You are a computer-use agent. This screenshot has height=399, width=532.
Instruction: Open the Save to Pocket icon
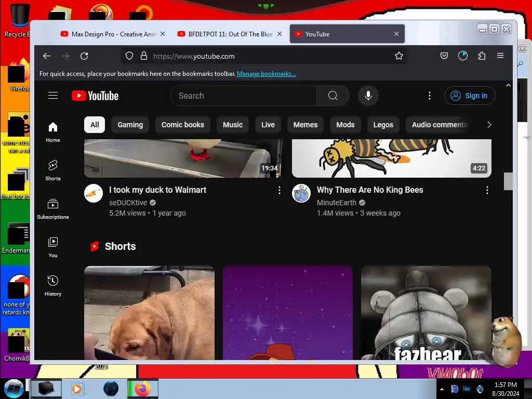(x=444, y=56)
